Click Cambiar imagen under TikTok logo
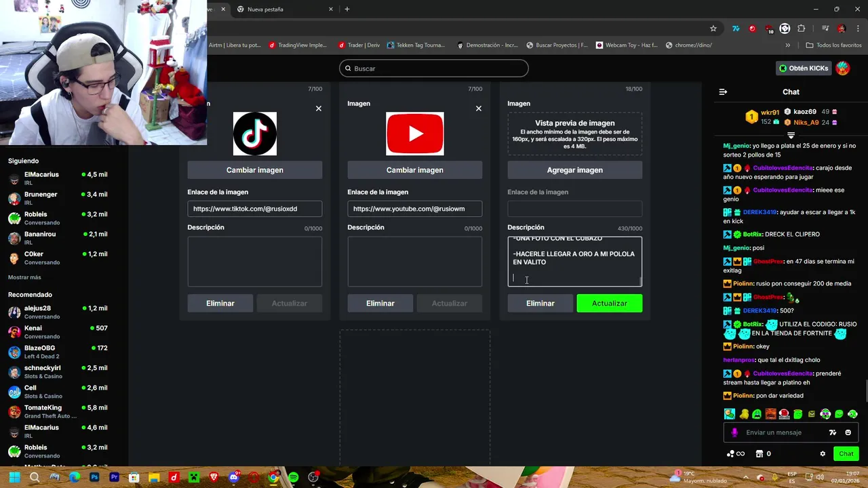The image size is (868, 488). coord(255,170)
